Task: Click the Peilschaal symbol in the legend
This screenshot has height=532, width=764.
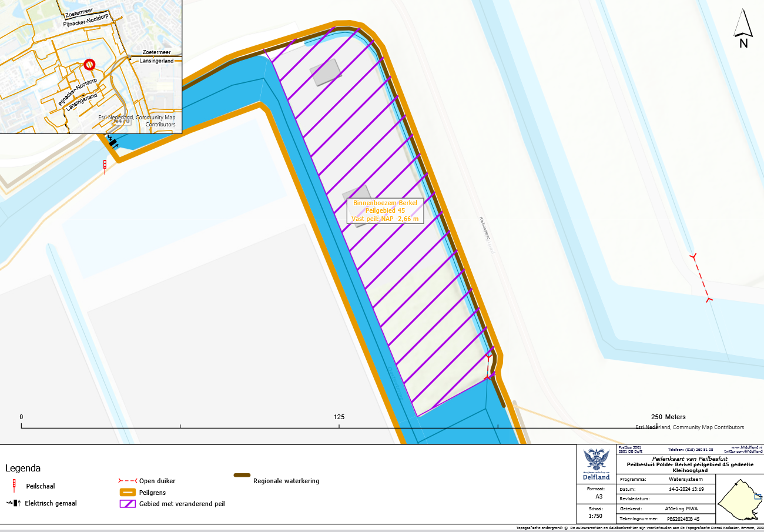Action: point(14,486)
